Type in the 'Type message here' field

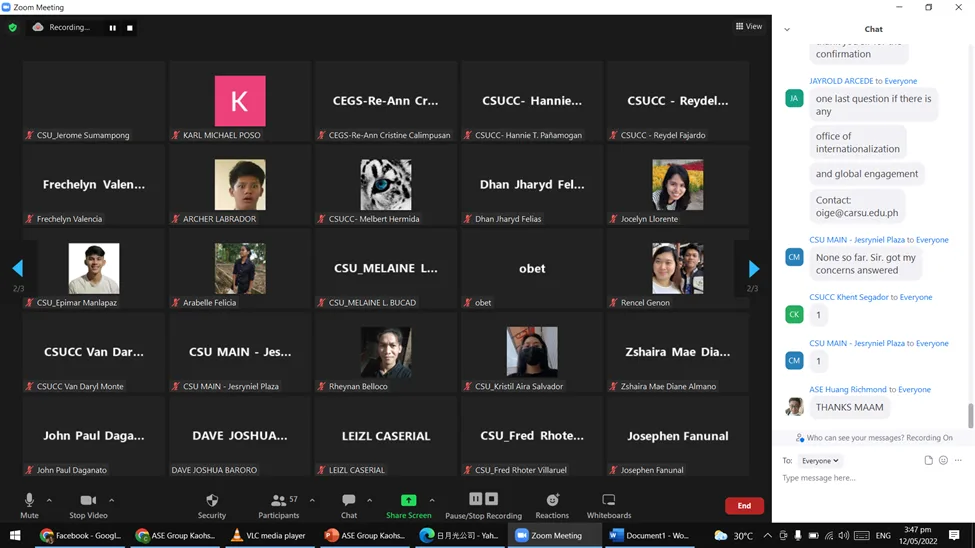point(860,478)
